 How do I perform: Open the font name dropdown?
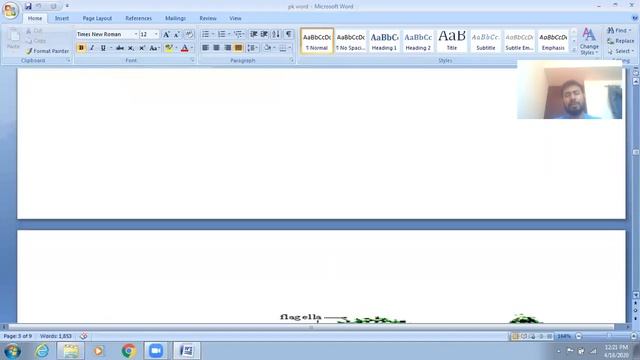pyautogui.click(x=136, y=35)
